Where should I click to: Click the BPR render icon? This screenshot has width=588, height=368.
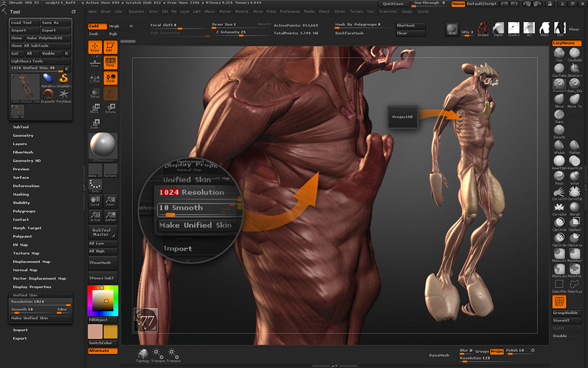pos(452,29)
